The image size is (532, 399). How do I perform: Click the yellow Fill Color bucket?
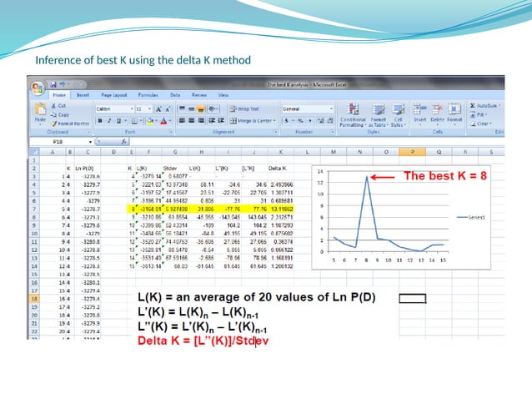(x=150, y=120)
